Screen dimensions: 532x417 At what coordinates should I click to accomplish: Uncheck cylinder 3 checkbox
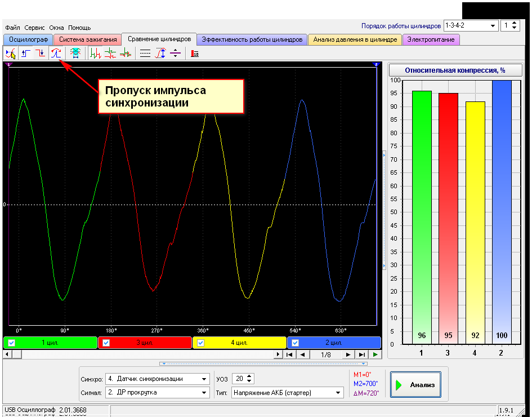pos(106,343)
